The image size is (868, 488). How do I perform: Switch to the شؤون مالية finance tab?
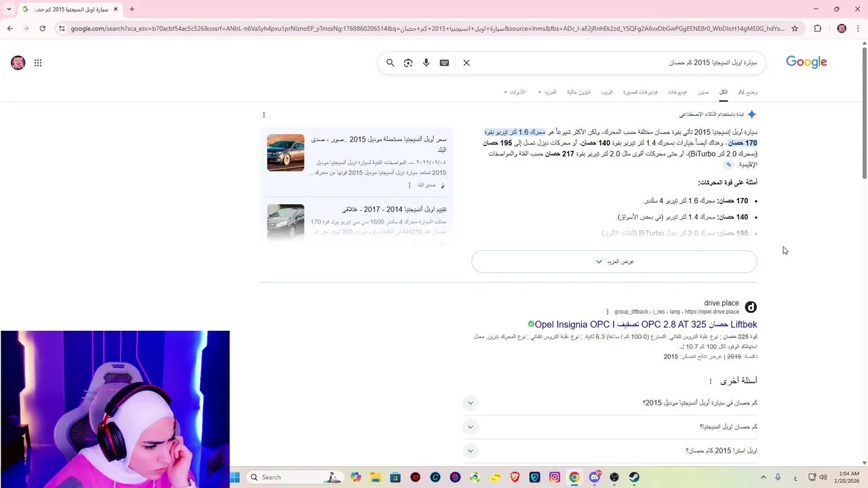[x=578, y=92]
